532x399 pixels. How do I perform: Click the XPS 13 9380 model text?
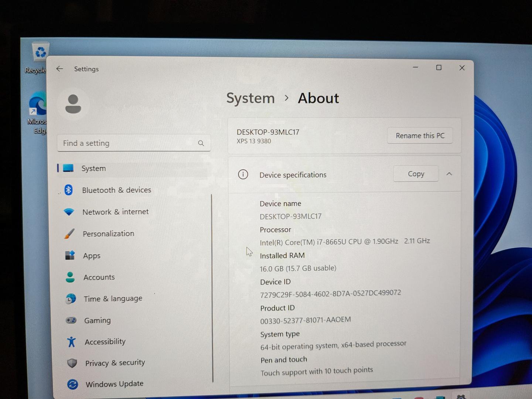[x=254, y=141]
